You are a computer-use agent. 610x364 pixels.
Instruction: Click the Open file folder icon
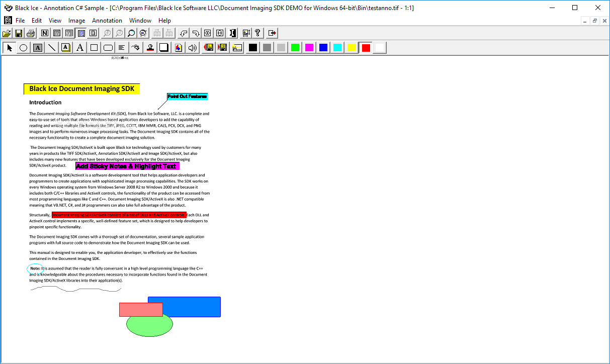(x=7, y=33)
